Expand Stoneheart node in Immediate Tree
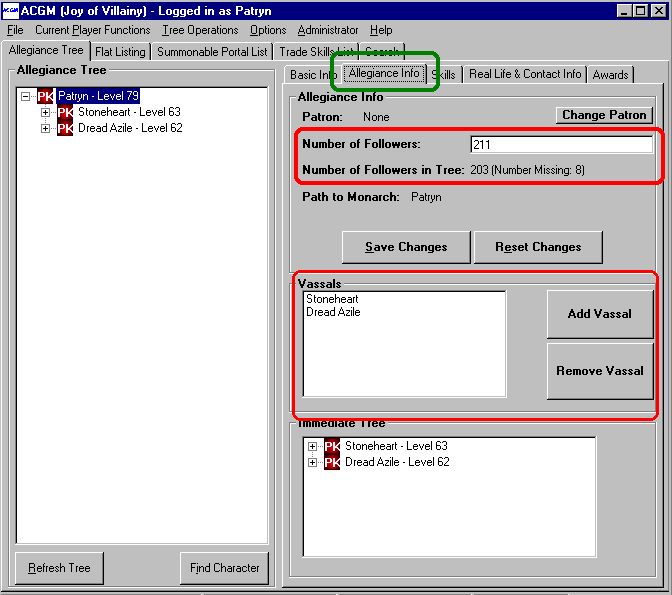Viewport: 672px width, 595px height. (313, 446)
